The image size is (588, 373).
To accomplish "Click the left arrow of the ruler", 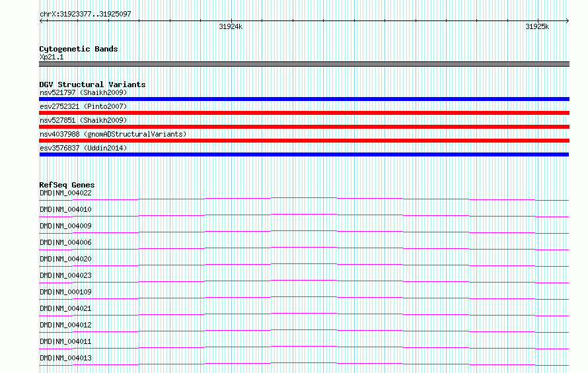I will coord(42,21).
